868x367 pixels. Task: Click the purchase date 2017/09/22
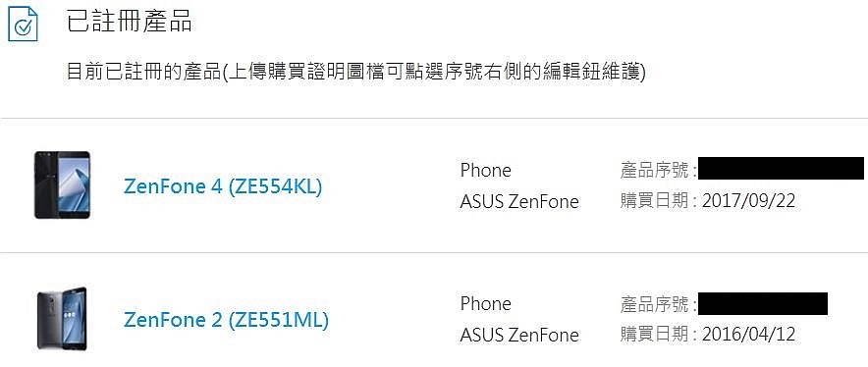(x=748, y=201)
